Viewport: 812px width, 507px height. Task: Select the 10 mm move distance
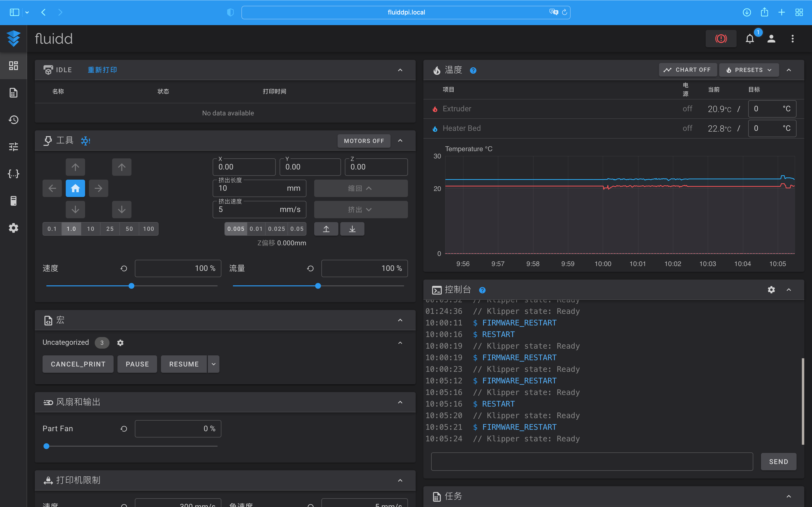pyautogui.click(x=91, y=229)
